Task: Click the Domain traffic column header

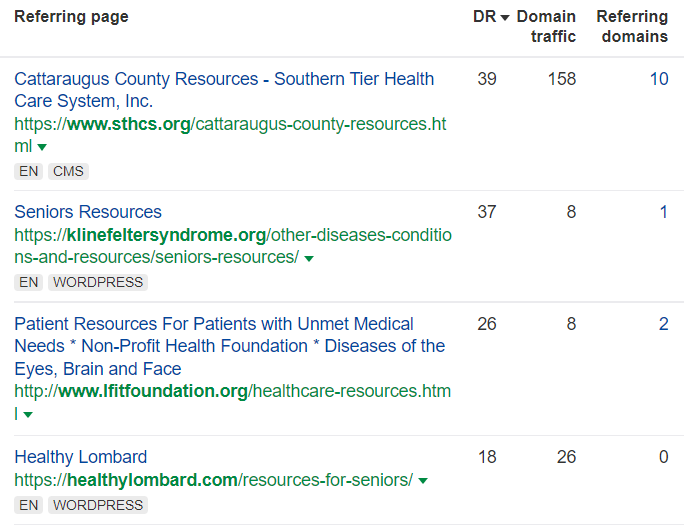Action: (546, 27)
